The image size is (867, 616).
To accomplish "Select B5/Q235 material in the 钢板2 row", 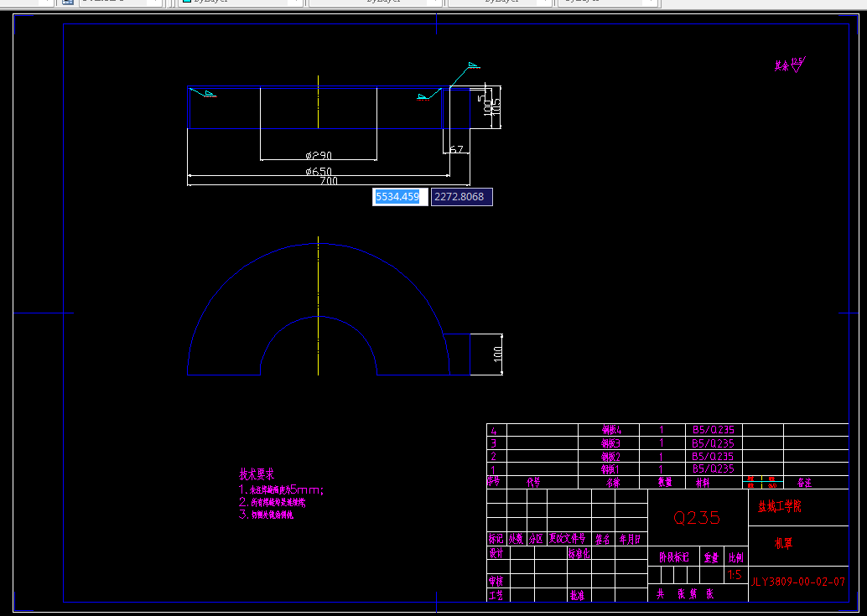I will 714,456.
